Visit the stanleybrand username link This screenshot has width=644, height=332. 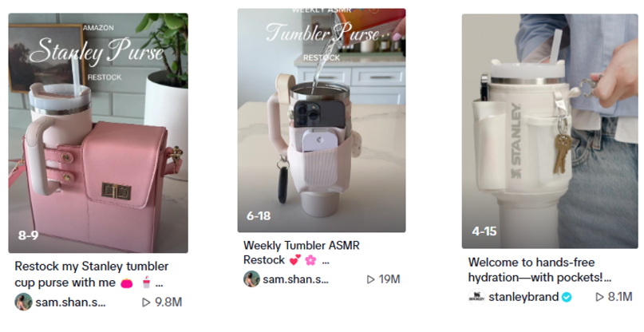523,297
